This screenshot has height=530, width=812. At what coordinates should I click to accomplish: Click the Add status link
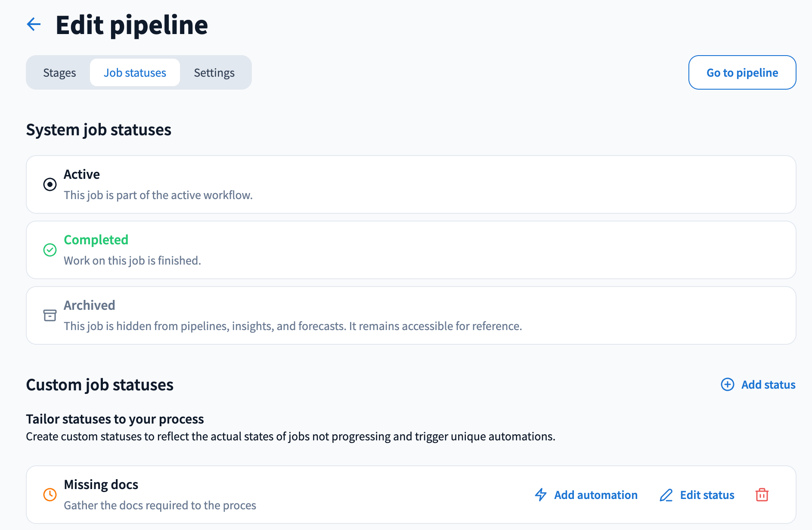768,384
